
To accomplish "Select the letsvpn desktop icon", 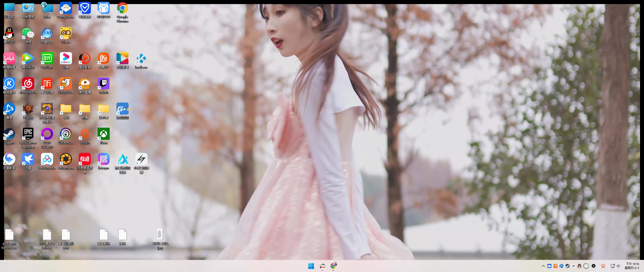I will (x=103, y=159).
